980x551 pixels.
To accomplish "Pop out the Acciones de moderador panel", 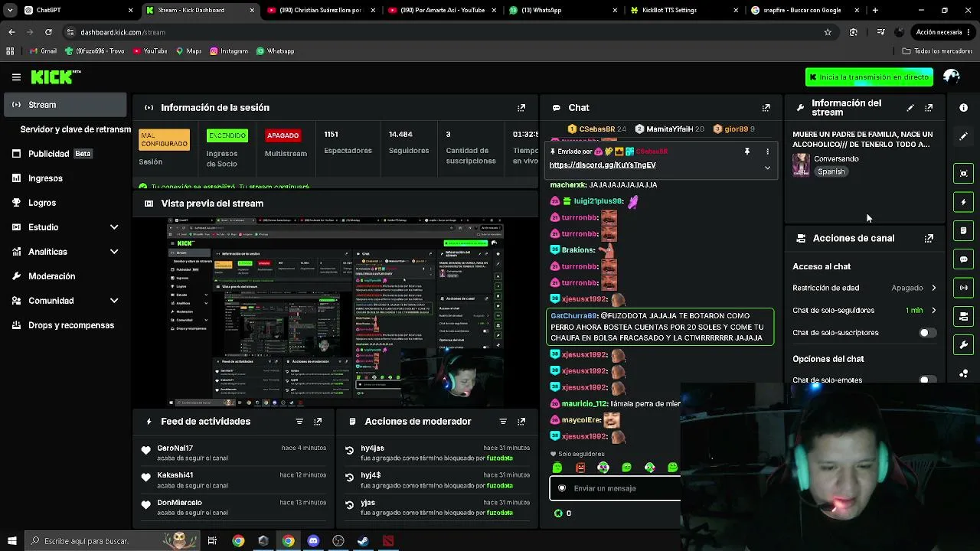I will 521,422.
